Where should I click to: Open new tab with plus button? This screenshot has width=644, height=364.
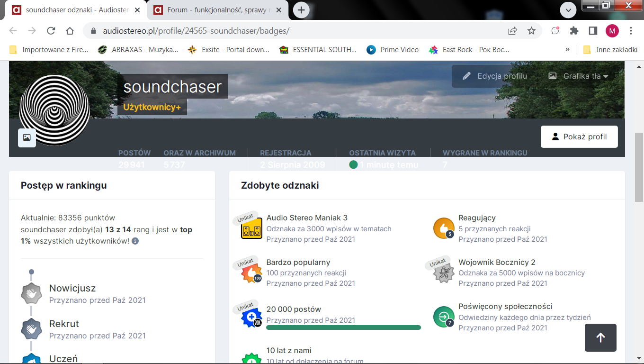(301, 10)
